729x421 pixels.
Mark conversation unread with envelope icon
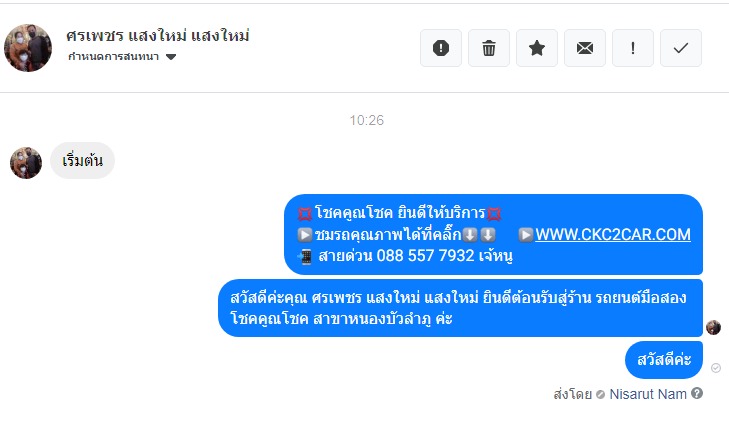[x=585, y=48]
